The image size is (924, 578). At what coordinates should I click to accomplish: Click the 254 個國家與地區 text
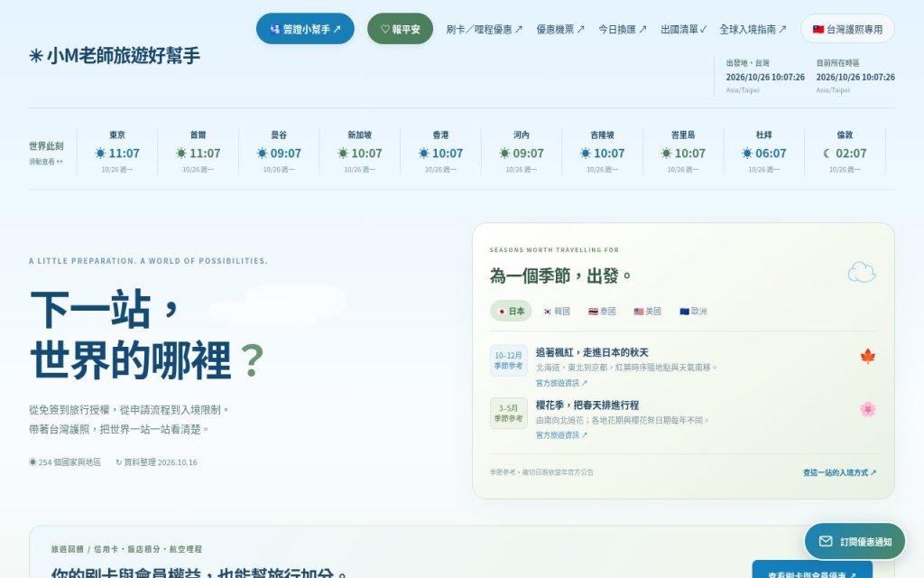[65, 462]
